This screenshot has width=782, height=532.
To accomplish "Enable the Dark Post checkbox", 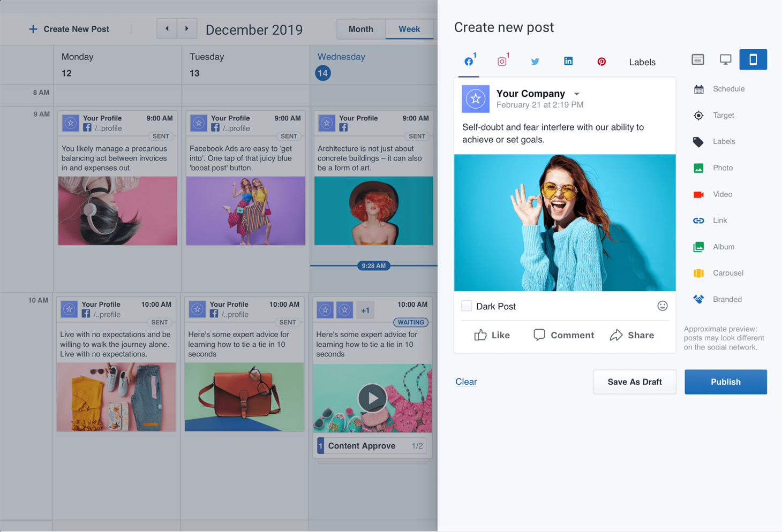I will [x=467, y=306].
